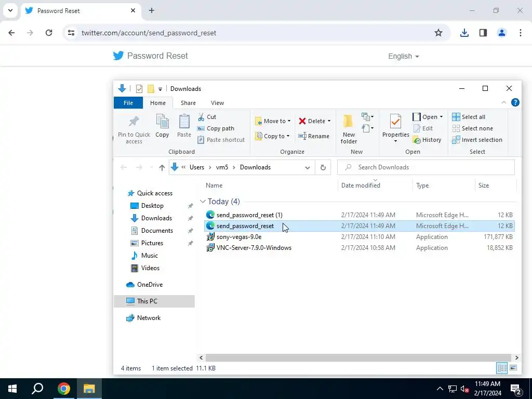
Task: Select This PC in navigation pane
Action: point(147,301)
